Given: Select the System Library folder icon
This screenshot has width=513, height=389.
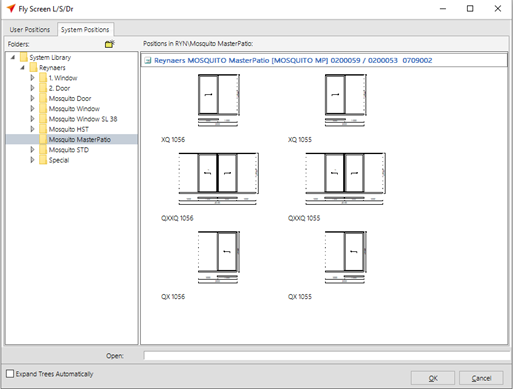Looking at the screenshot, I should 24,57.
